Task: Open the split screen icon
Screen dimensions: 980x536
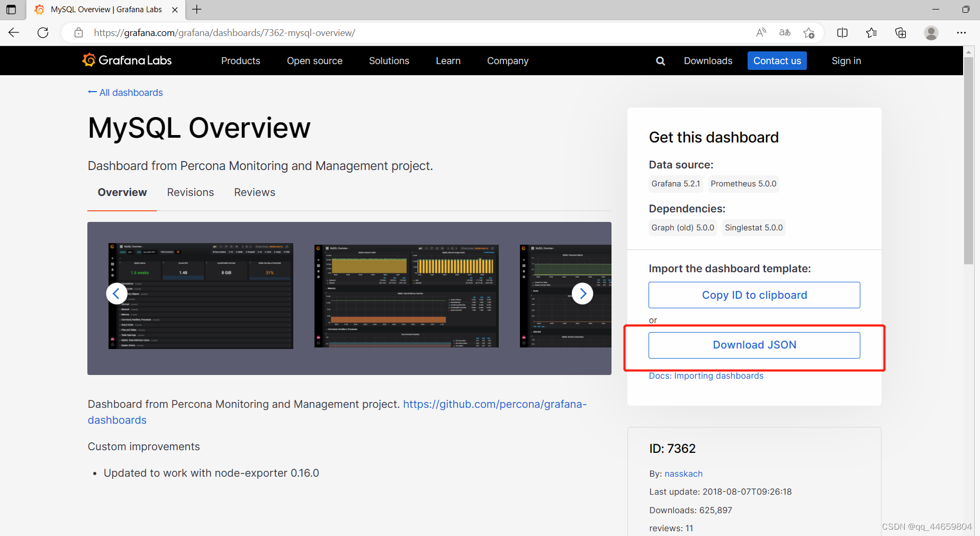Action: 842,33
